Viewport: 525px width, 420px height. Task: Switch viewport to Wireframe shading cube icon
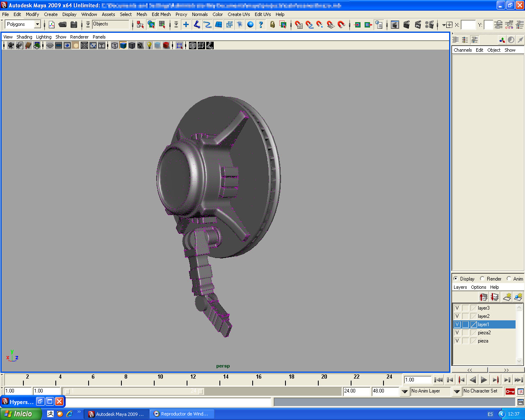114,46
